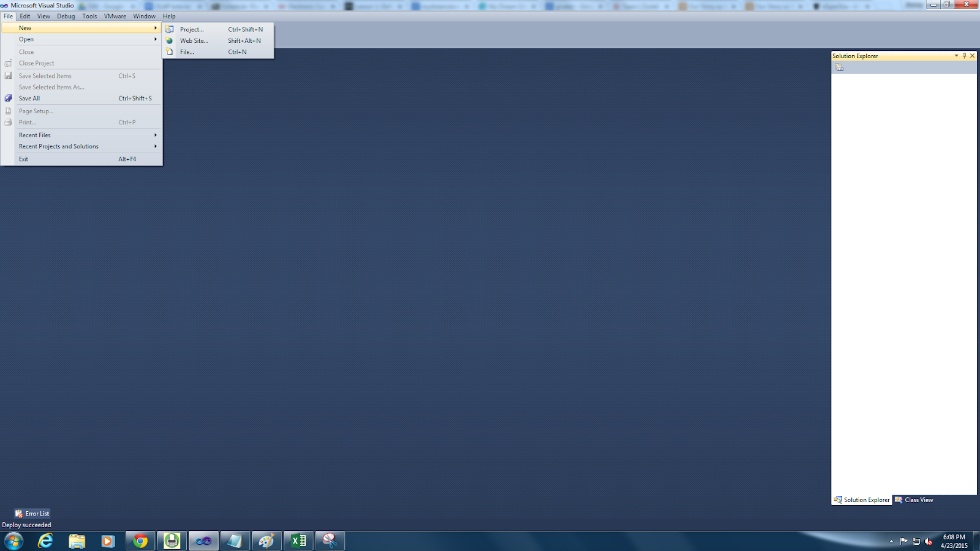The image size is (980, 551).
Task: Show hidden system tray icons
Action: [x=891, y=541]
